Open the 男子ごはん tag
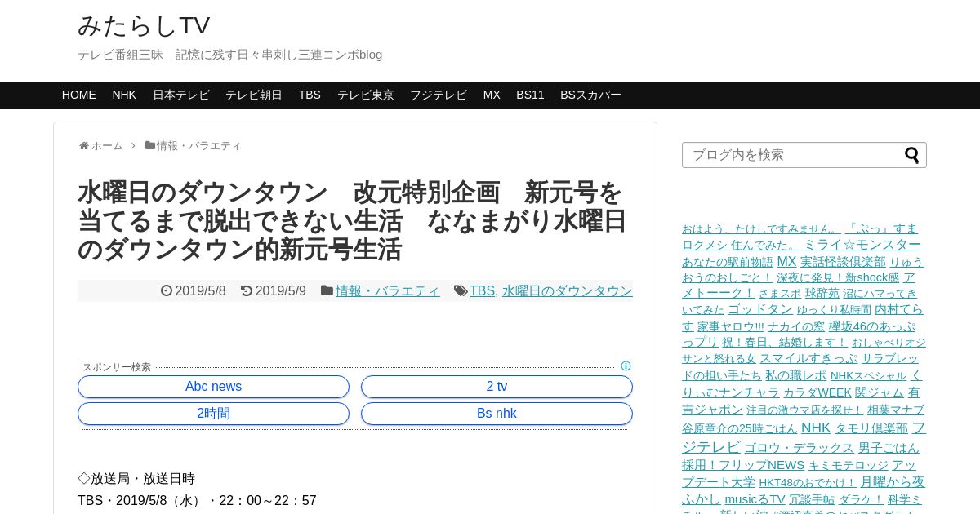 click(889, 447)
